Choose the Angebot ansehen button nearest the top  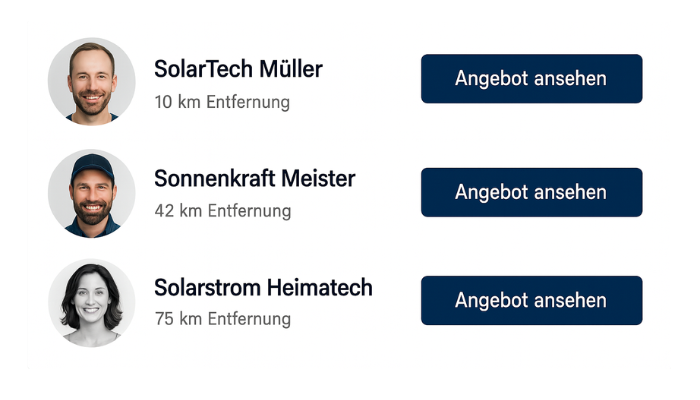[x=531, y=79]
